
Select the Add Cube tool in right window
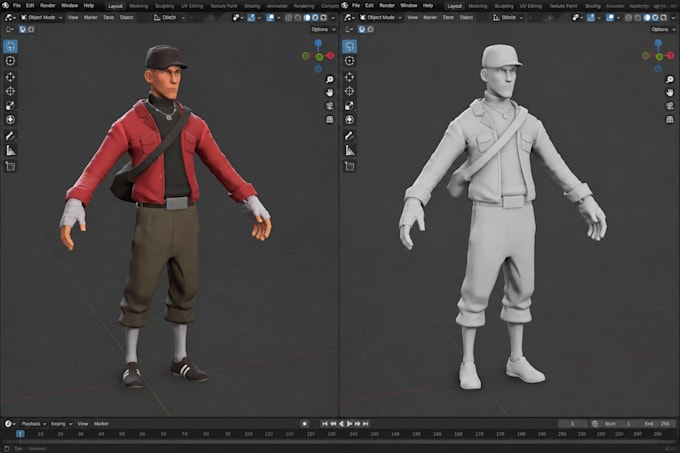[350, 166]
